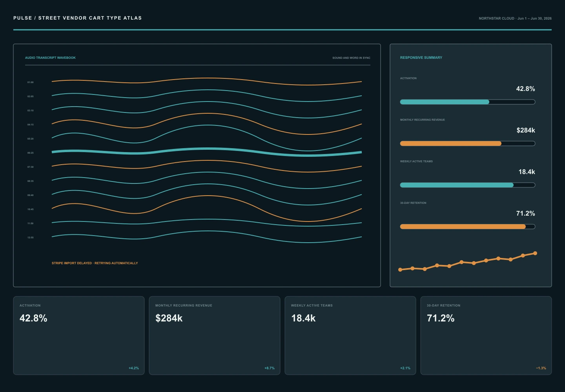Click the Activation progress bar in Responsive Summary
This screenshot has height=392, width=565.
tap(467, 102)
